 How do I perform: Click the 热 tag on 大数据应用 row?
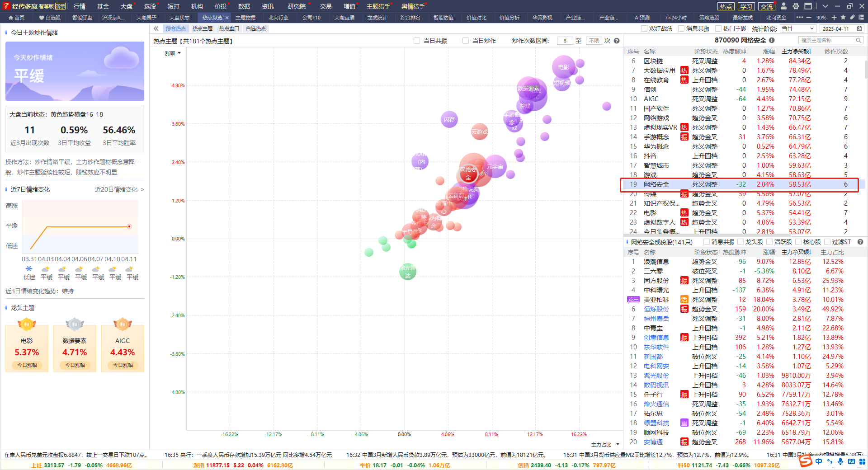click(x=684, y=70)
